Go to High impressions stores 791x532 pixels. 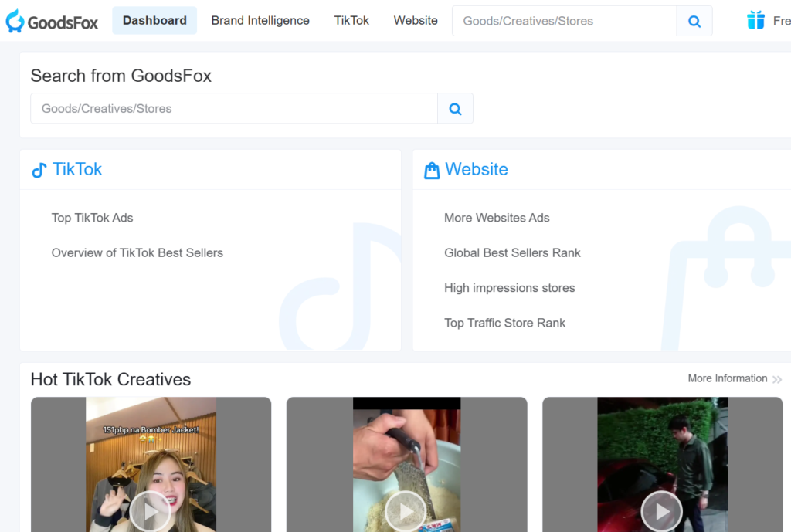[x=509, y=288]
